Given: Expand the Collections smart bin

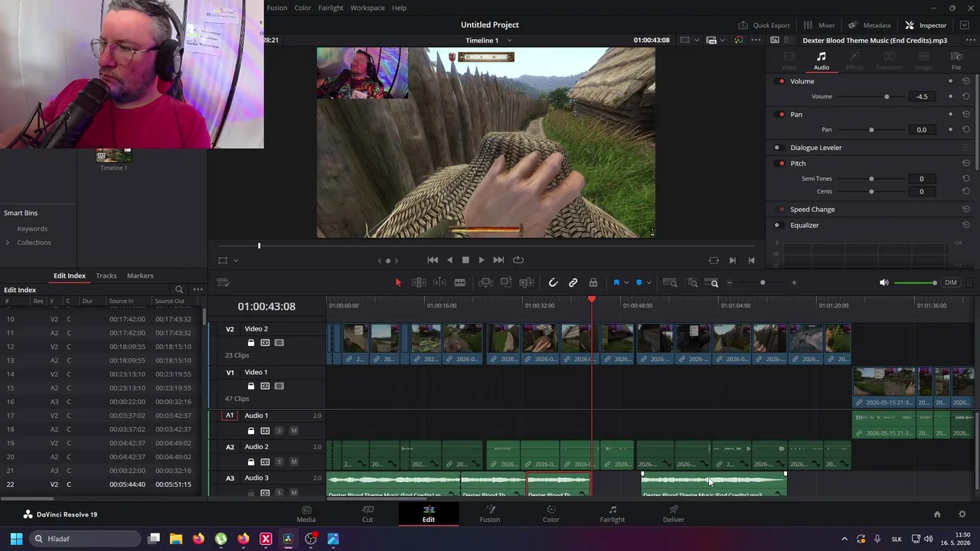Looking at the screenshot, I should 8,243.
